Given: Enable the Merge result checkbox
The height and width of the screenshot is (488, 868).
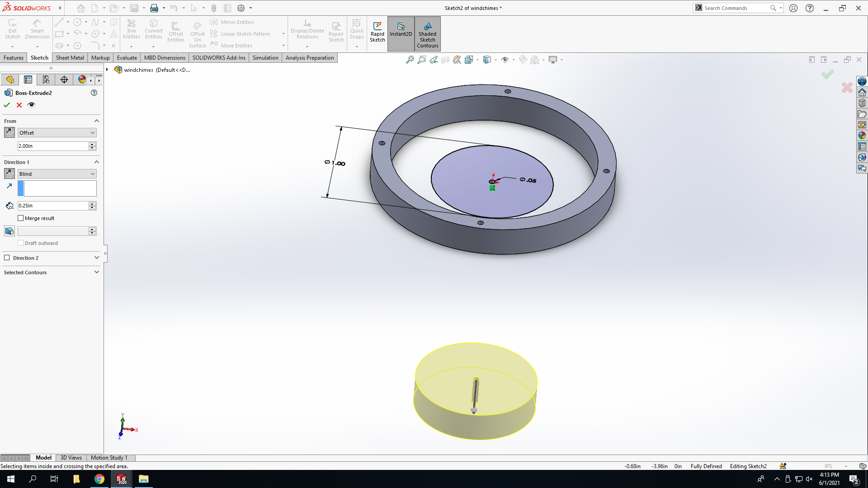Looking at the screenshot, I should [20, 218].
